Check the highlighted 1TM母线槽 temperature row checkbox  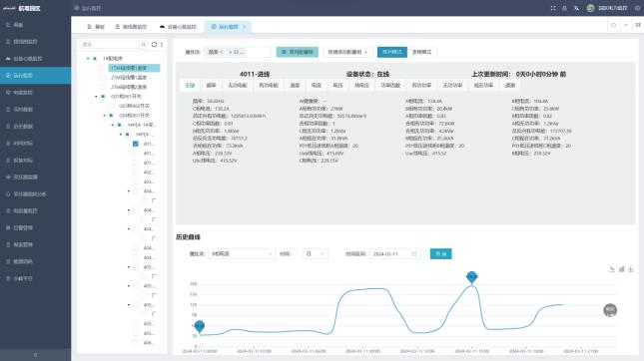pyautogui.click(x=103, y=68)
